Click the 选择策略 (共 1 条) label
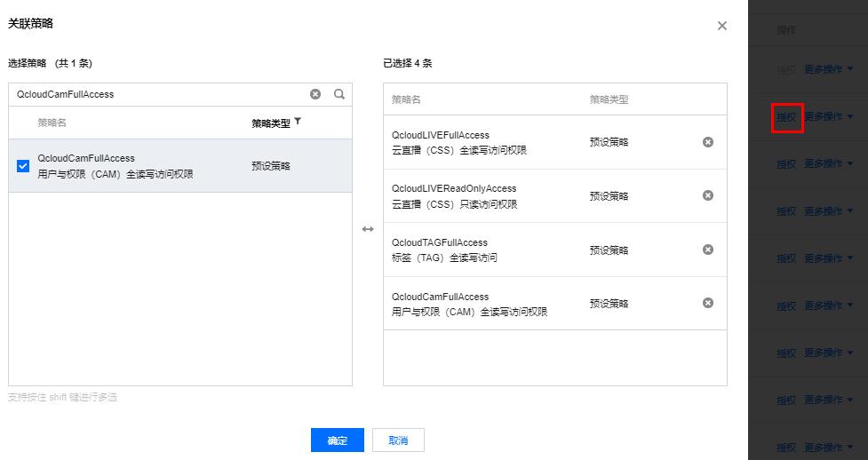The width and height of the screenshot is (868, 460). coord(50,63)
